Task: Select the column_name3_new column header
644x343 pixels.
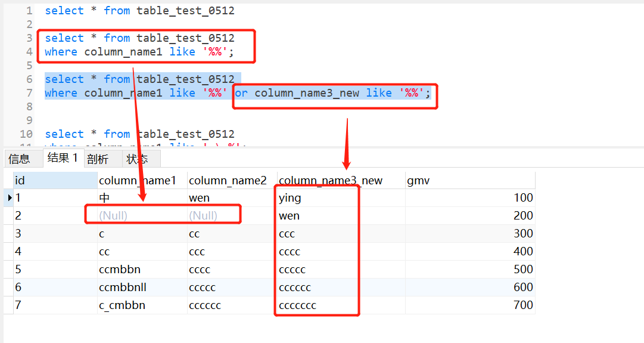Action: 341,181
